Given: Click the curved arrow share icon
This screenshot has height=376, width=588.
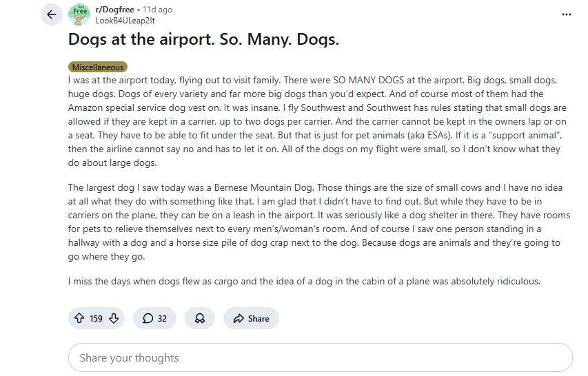Looking at the screenshot, I should pyautogui.click(x=239, y=318).
